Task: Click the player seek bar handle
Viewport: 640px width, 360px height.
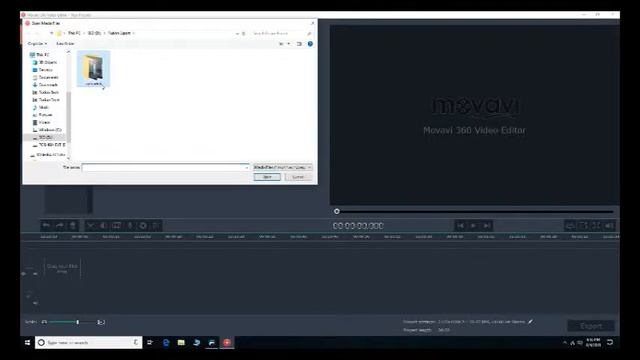Action: (x=337, y=211)
